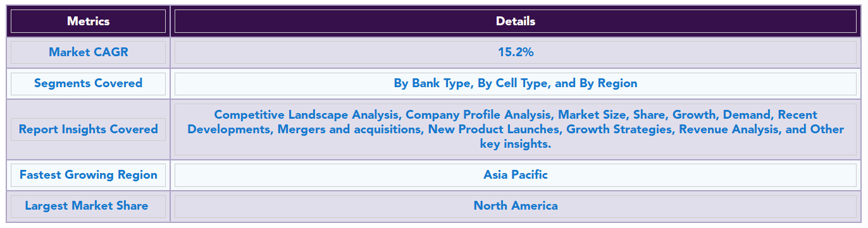Select the Segments Covered label cell
868x228 pixels.
point(89,83)
